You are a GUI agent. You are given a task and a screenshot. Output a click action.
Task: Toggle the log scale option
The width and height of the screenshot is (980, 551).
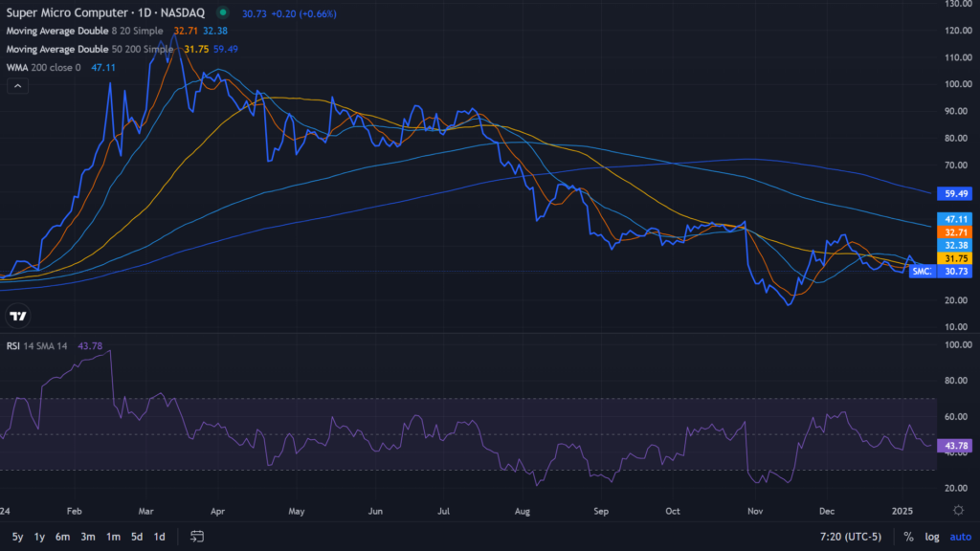932,537
